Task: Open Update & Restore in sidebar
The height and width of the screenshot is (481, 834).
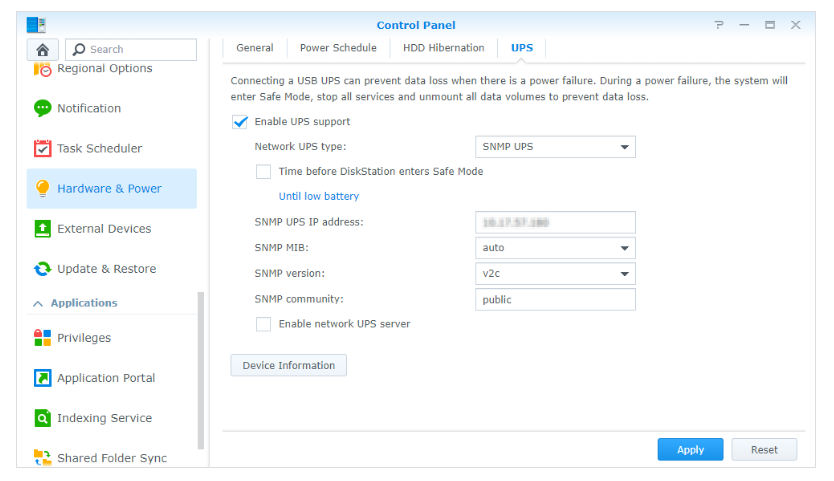Action: 112,269
